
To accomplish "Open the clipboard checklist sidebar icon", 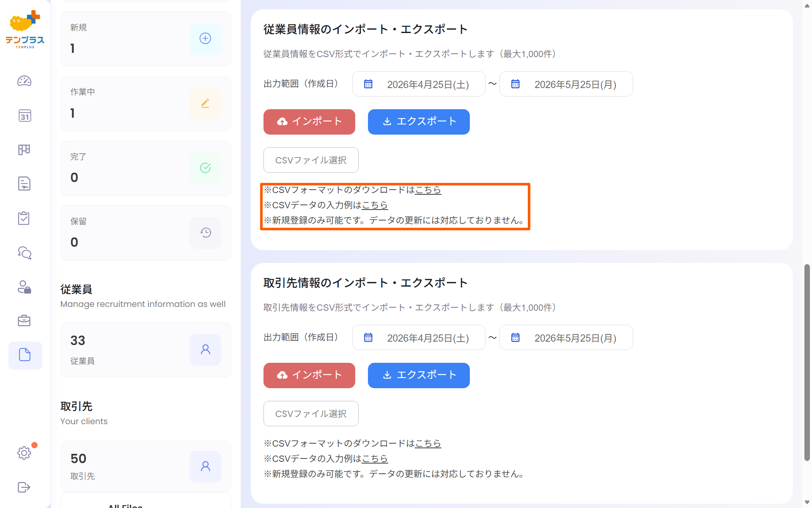I will pyautogui.click(x=24, y=218).
